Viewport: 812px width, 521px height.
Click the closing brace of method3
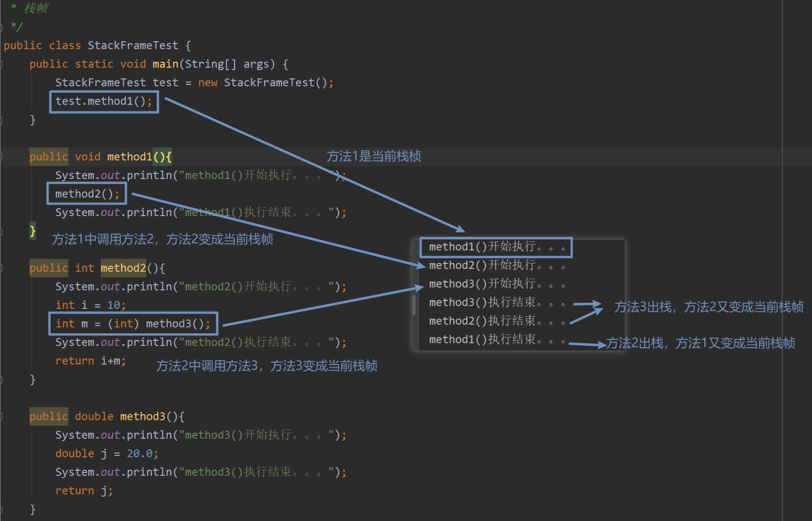33,509
